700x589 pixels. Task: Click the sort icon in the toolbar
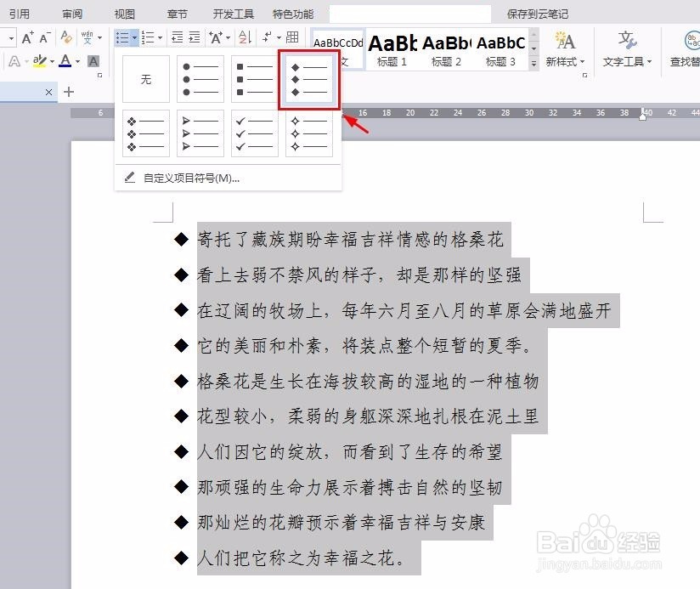pos(246,37)
